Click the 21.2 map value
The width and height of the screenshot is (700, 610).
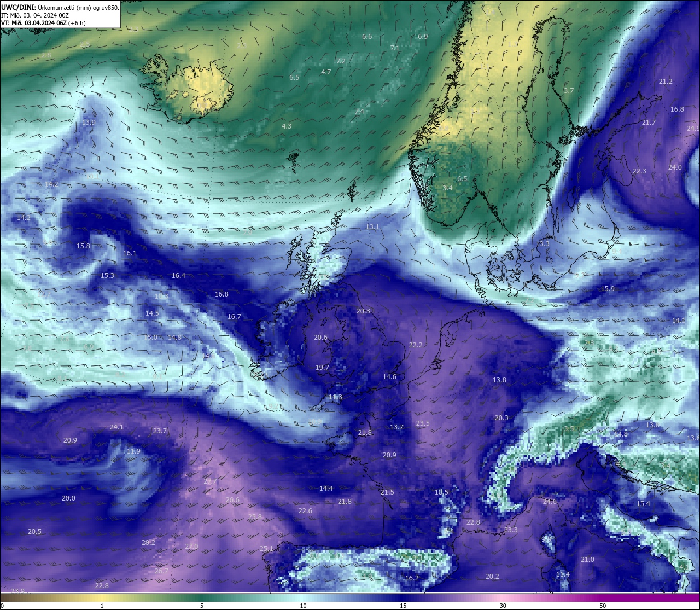coord(666,82)
